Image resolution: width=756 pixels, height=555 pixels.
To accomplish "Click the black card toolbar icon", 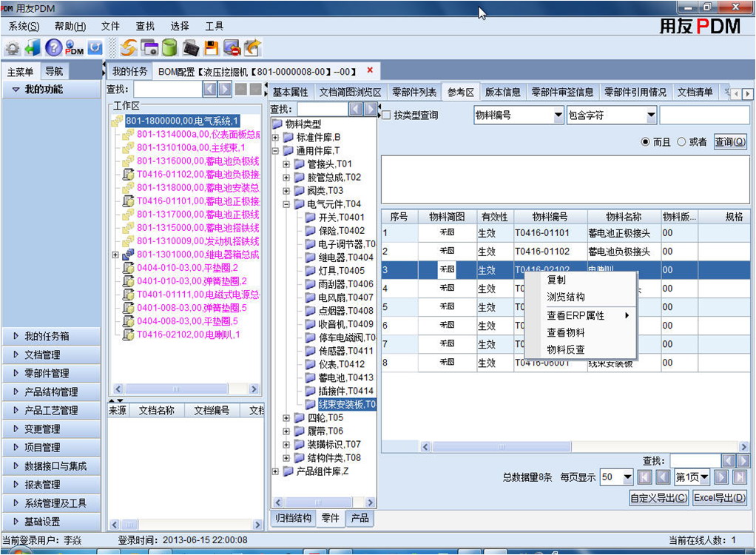I will (x=191, y=48).
